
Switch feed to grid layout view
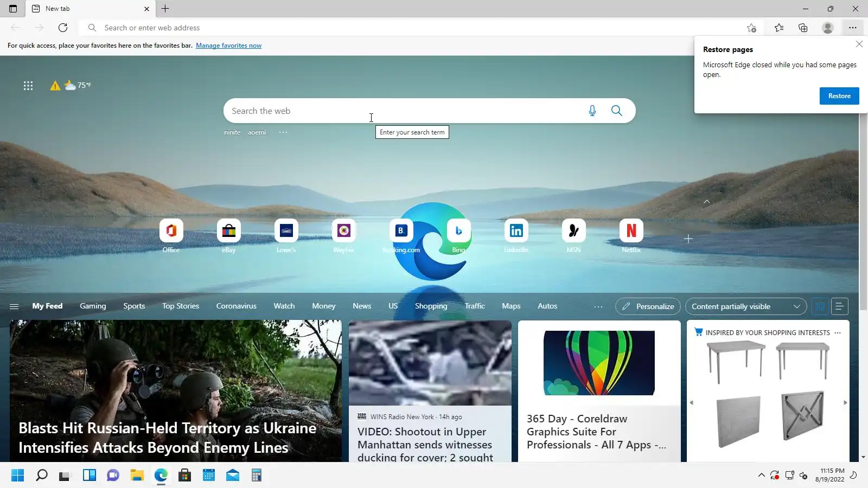coord(820,306)
